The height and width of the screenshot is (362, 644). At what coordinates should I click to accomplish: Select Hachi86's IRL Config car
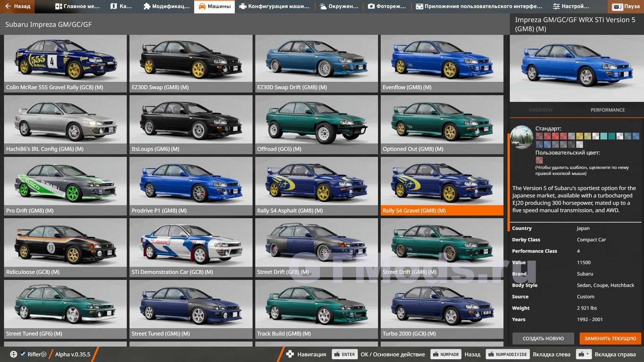click(66, 125)
